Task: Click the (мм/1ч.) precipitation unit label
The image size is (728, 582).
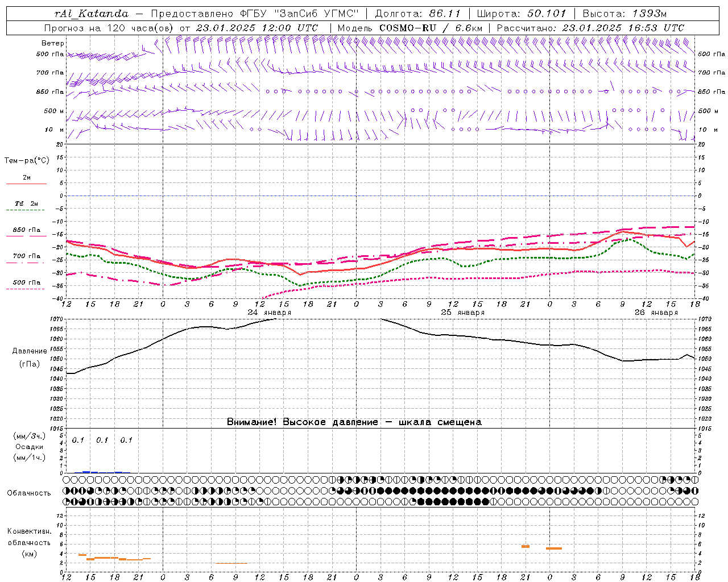Action: coord(30,458)
